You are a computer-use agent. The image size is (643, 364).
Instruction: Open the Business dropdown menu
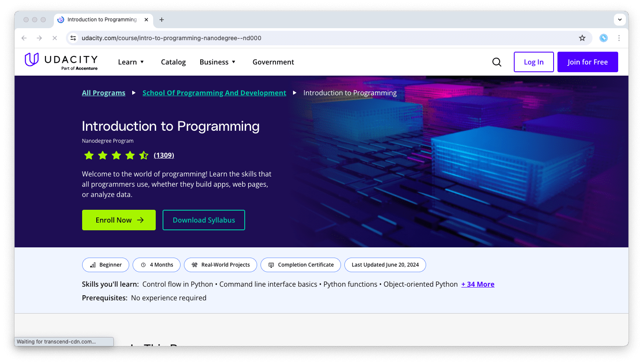tap(217, 62)
